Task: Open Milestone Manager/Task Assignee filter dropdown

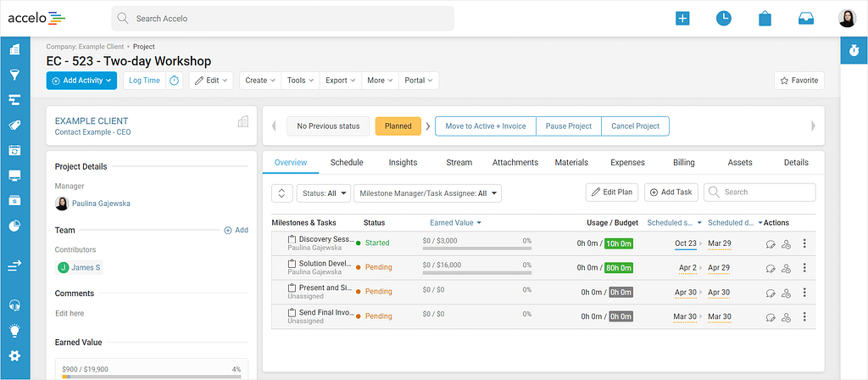Action: (427, 193)
